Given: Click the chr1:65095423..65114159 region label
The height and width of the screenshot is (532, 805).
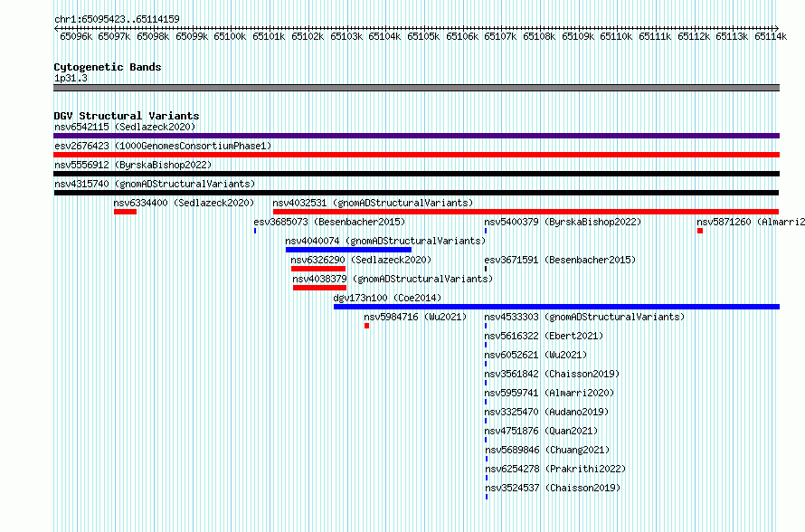Looking at the screenshot, I should coord(117,20).
